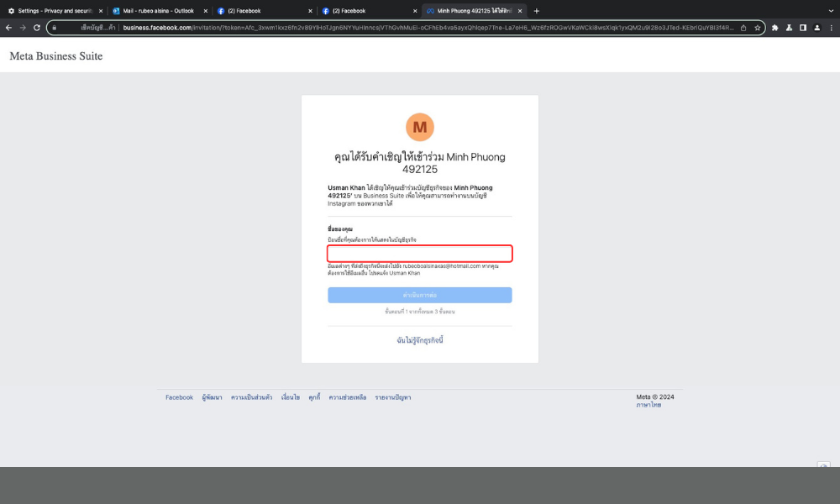Open the "ความเป็นส่วนตัว" footer link
The image size is (840, 504).
point(251,397)
